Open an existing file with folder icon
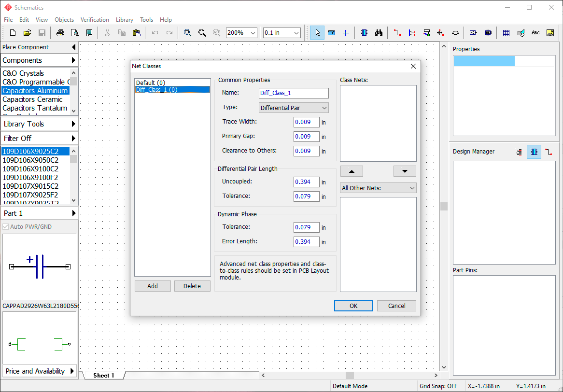This screenshot has height=392, width=563. 28,33
